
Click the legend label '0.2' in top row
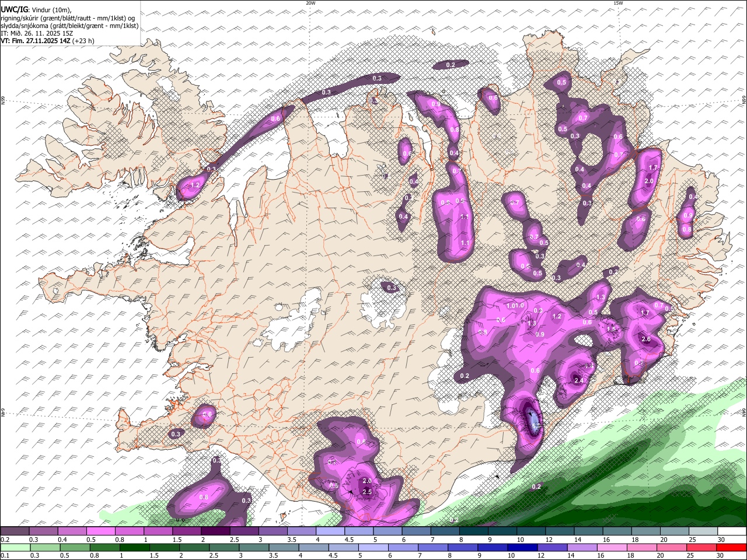click(5, 540)
